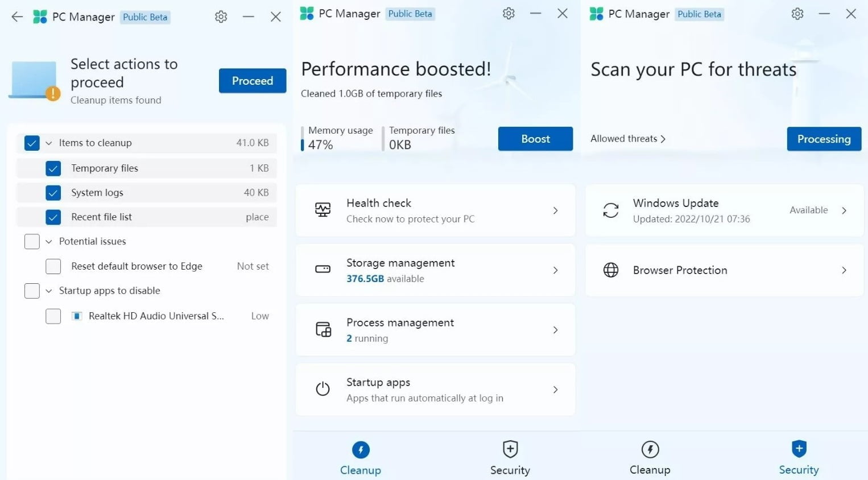Click the Temporary files 0KB indicator
Screen dimensions: 868x480
coord(419,138)
